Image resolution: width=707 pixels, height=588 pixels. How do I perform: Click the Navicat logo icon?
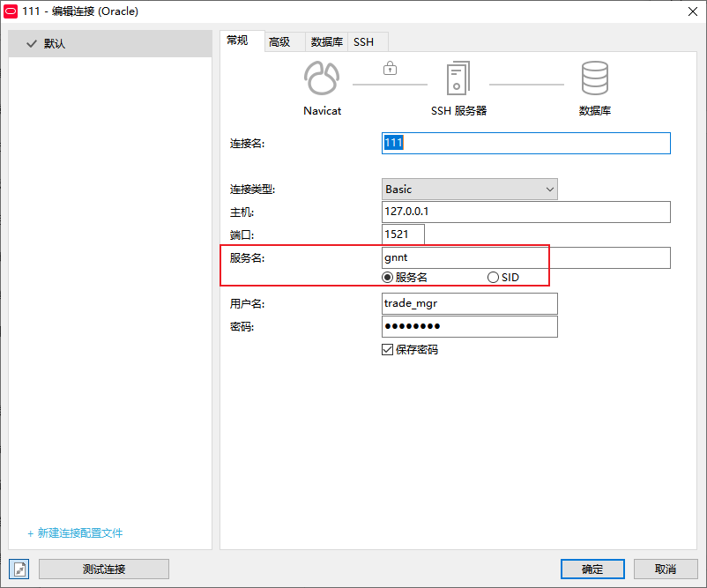coord(322,78)
